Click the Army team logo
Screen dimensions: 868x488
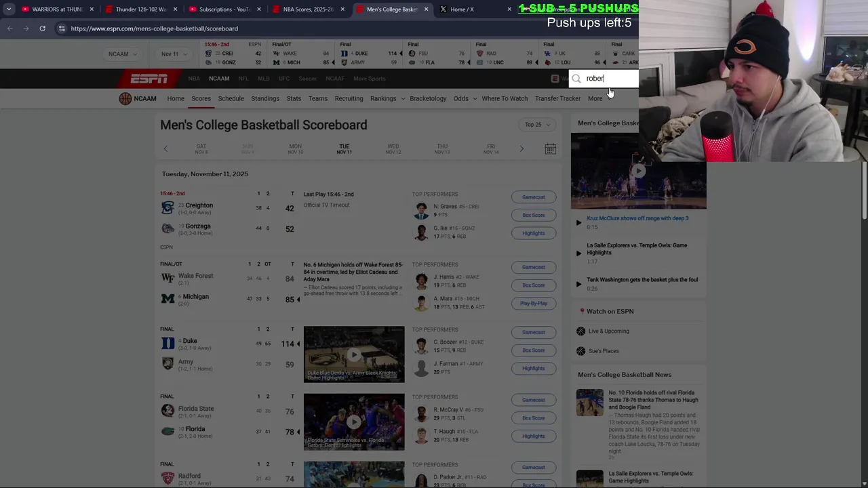167,364
